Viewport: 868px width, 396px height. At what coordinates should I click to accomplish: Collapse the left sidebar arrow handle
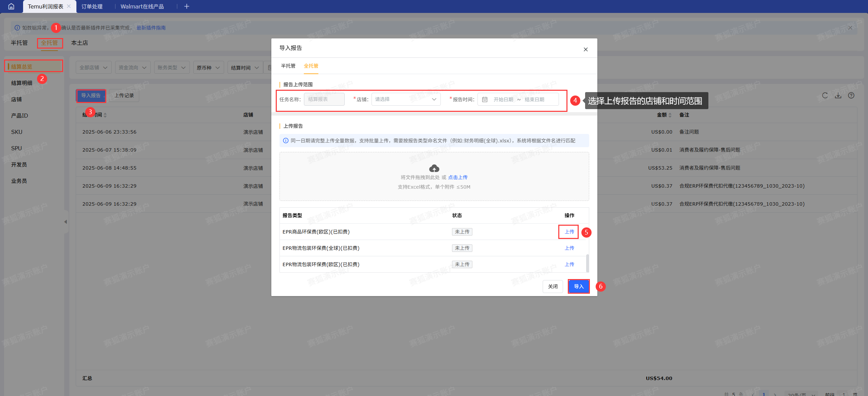pyautogui.click(x=66, y=222)
